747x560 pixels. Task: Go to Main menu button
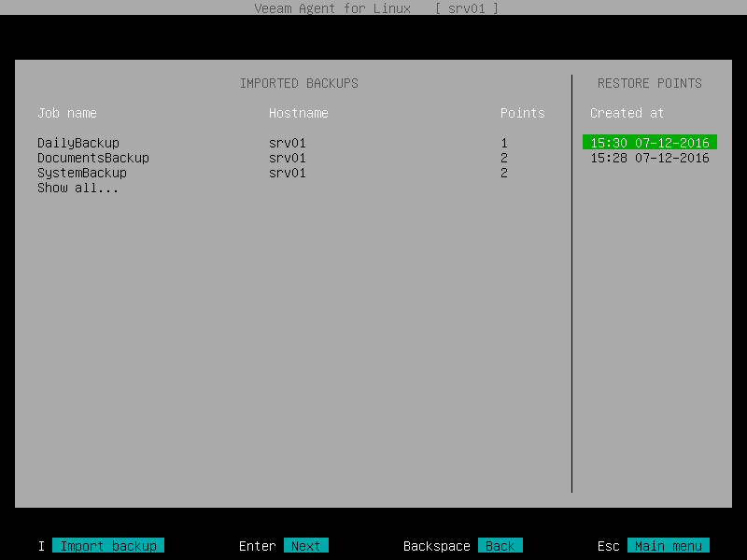tap(669, 546)
